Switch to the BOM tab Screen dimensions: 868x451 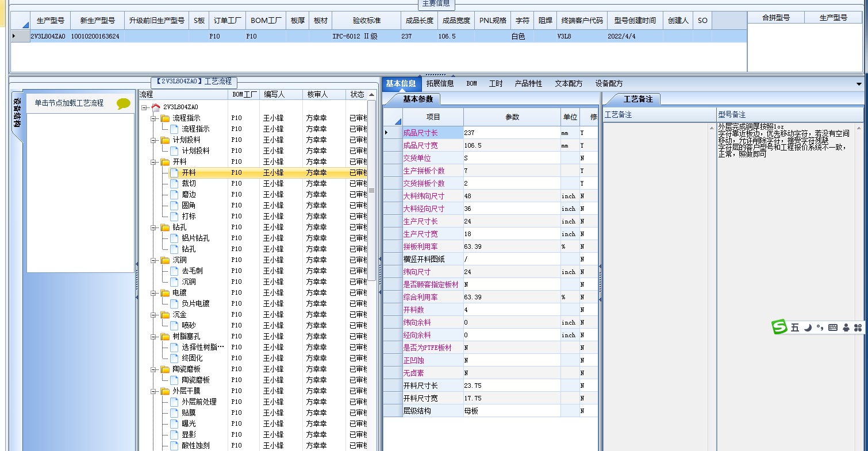point(471,83)
